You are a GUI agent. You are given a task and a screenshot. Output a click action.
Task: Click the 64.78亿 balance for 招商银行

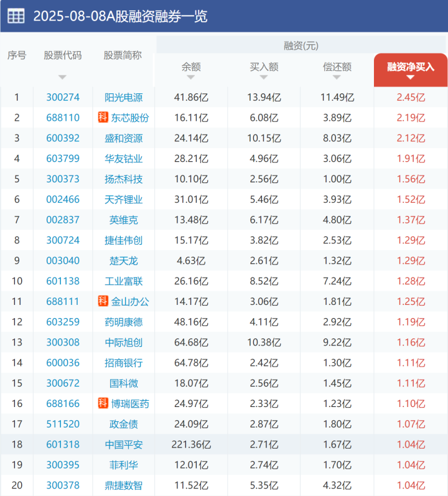tap(191, 363)
